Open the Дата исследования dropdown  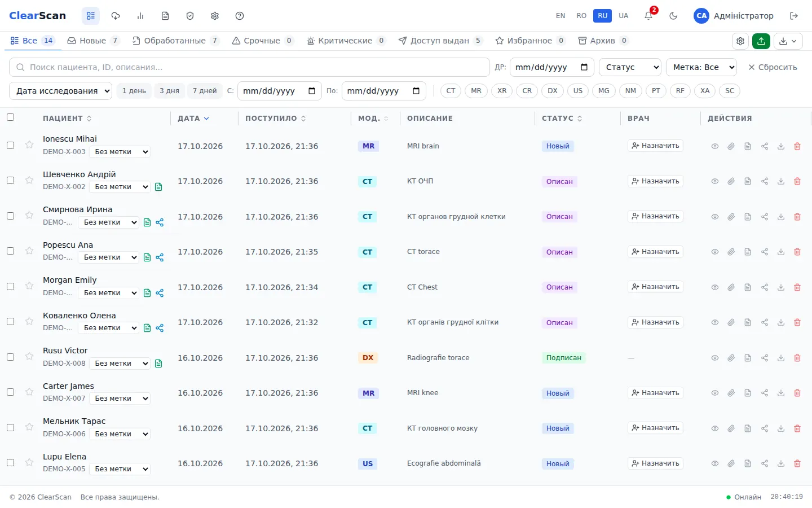(x=61, y=91)
